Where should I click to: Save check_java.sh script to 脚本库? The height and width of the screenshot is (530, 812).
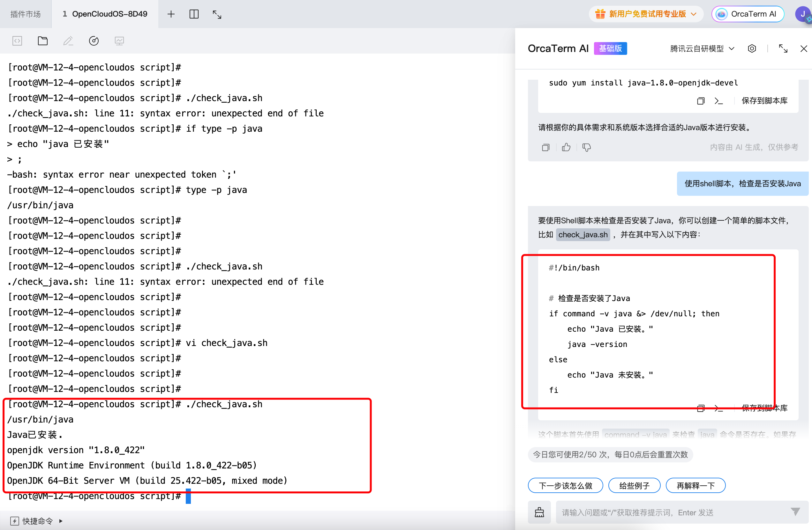[764, 408]
